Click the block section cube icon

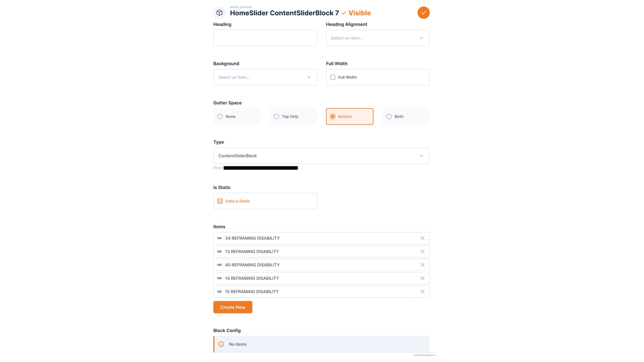point(220,13)
